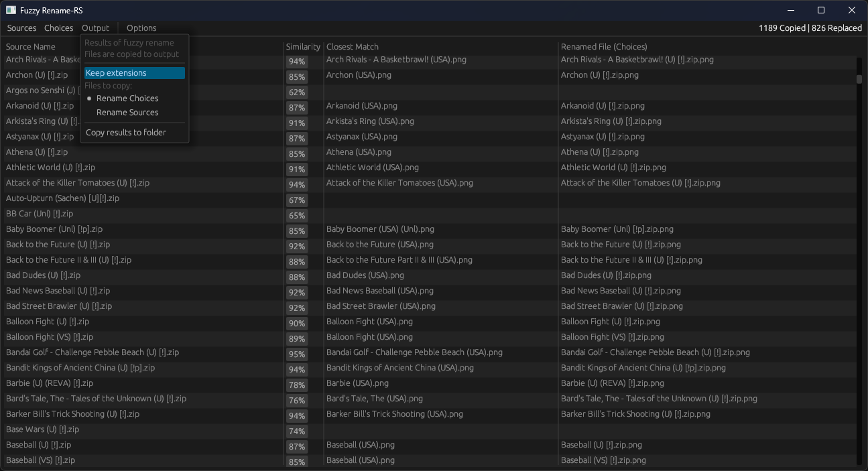Click renamed file Archon (U) [!].zip.png
Viewport: 868px width, 471px height.
[600, 75]
